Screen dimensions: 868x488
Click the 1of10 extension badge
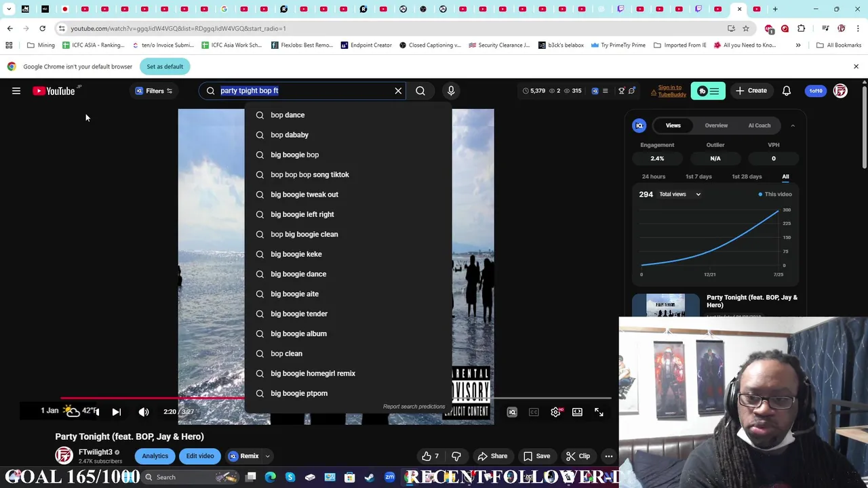(815, 91)
